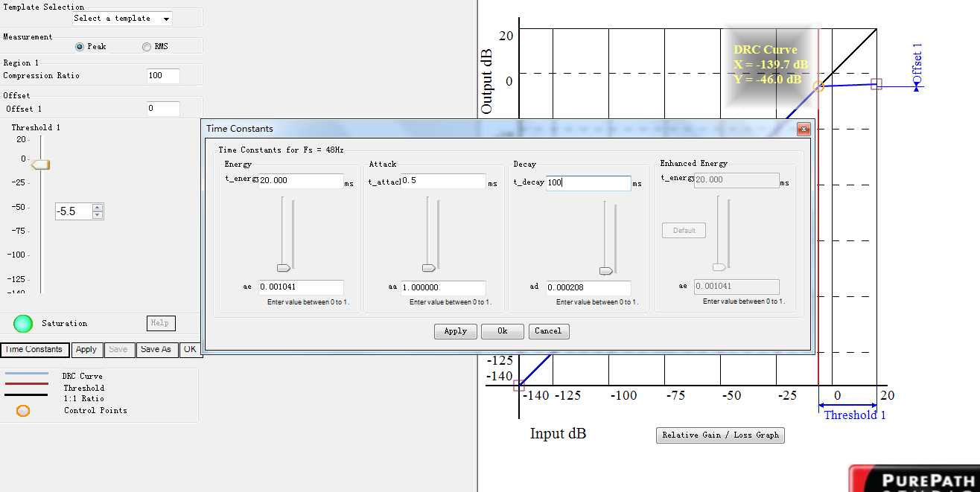Click the green Saturation indicator light

pyautogui.click(x=24, y=324)
